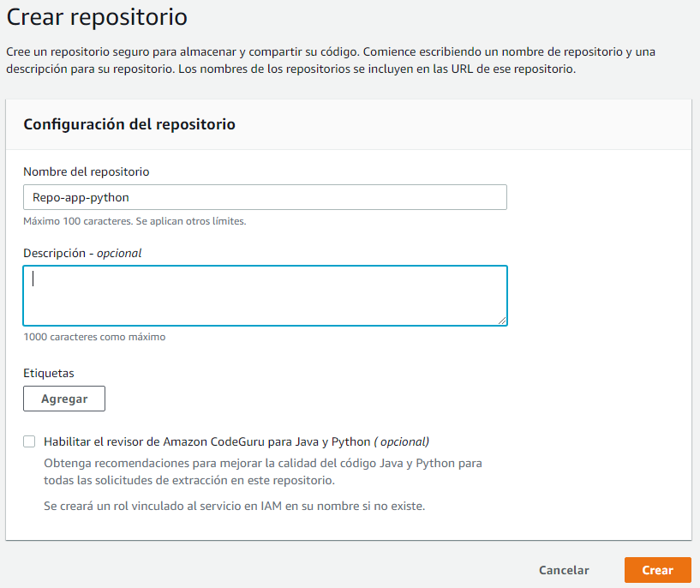Cancel repository creation with Cancelar
Screen dimensions: 700x588
click(x=564, y=570)
